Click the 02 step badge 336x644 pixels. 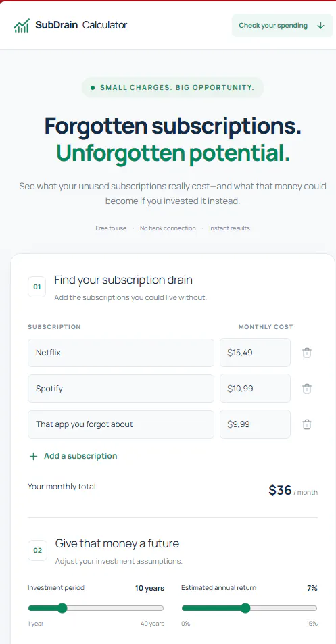(x=37, y=550)
